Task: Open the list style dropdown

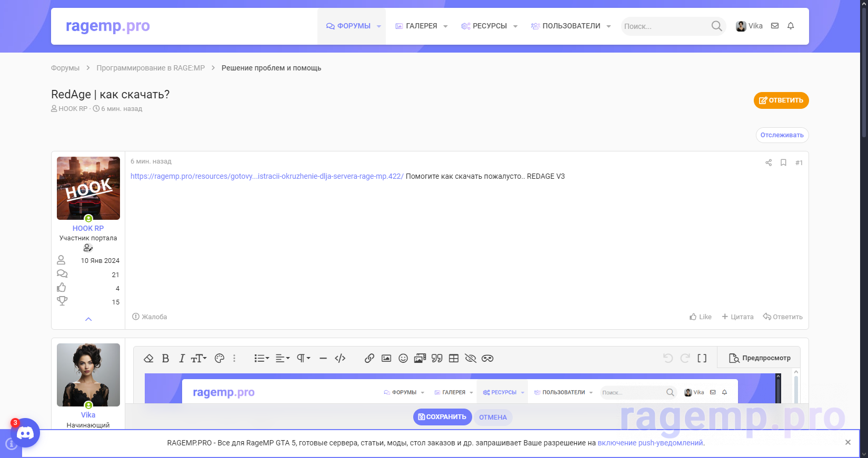Action: tap(262, 358)
